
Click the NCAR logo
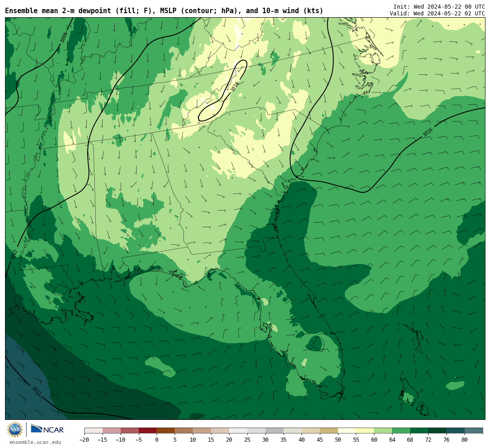47,430
